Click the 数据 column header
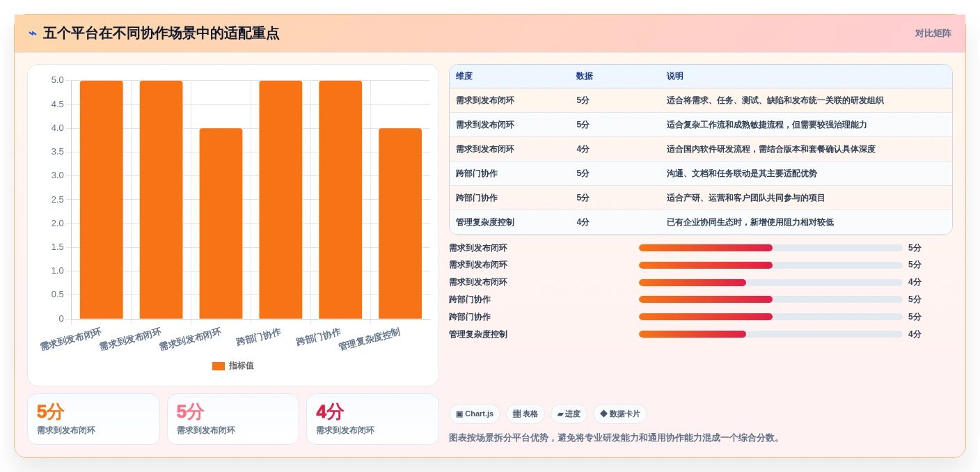The image size is (980, 472). click(x=585, y=77)
